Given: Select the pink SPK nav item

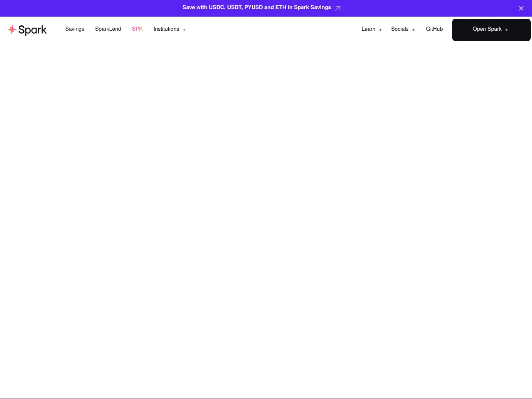Looking at the screenshot, I should [137, 29].
